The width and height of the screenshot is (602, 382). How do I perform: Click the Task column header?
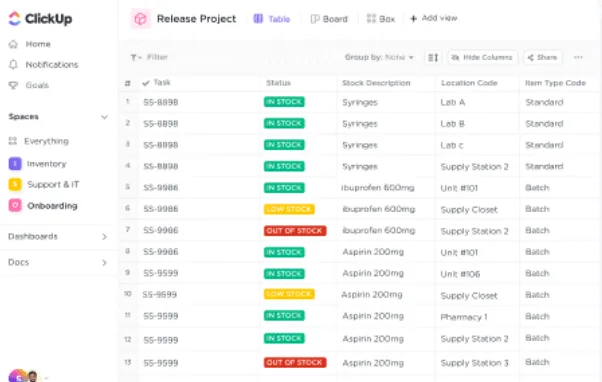162,83
